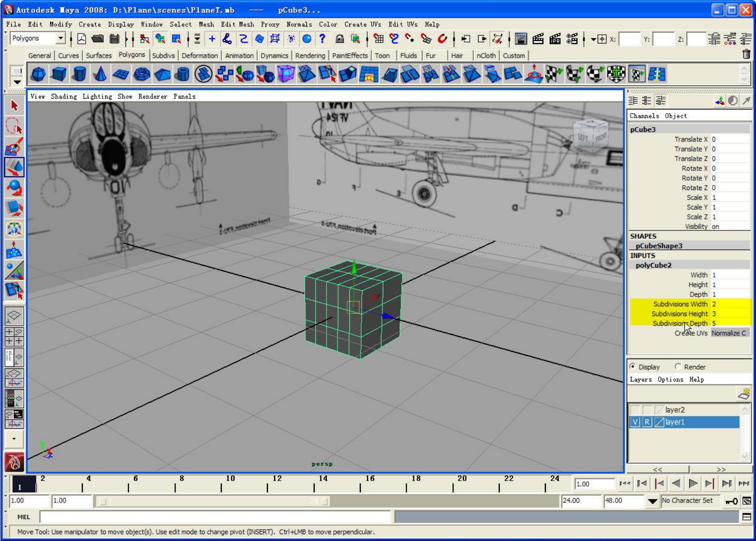Choose the single perspective view layout
756x541 pixels.
[x=14, y=316]
